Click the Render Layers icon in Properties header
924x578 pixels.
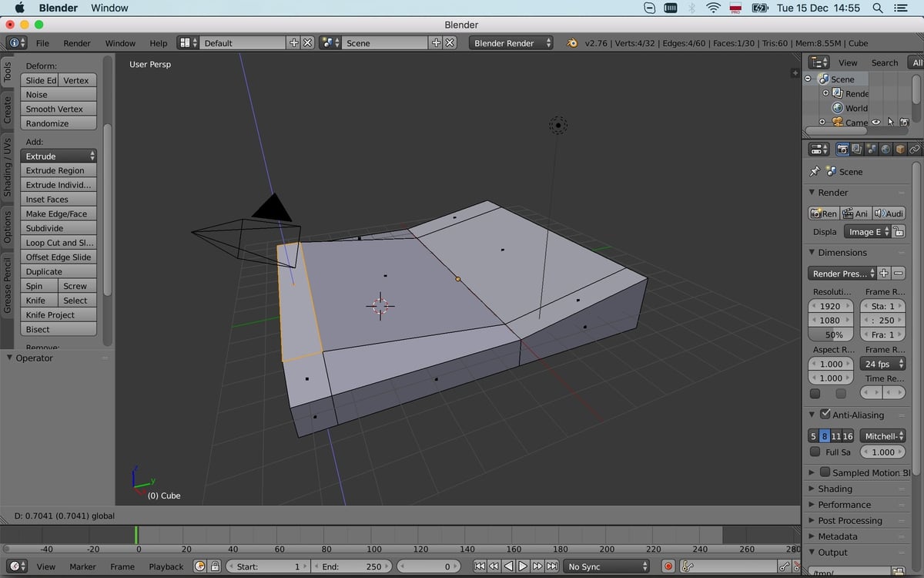point(855,149)
